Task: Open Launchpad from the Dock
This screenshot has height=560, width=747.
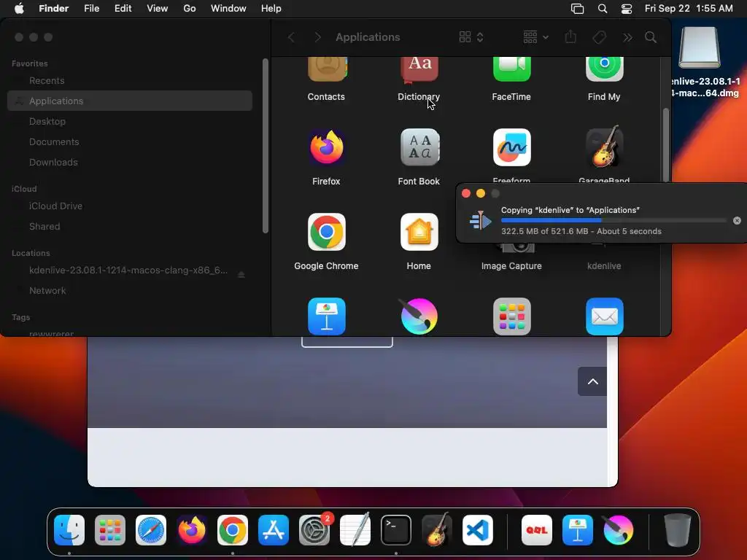Action: [x=110, y=530]
